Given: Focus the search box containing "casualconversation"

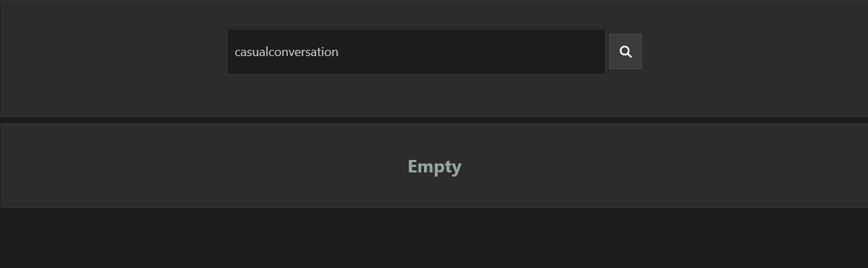Looking at the screenshot, I should click(416, 52).
